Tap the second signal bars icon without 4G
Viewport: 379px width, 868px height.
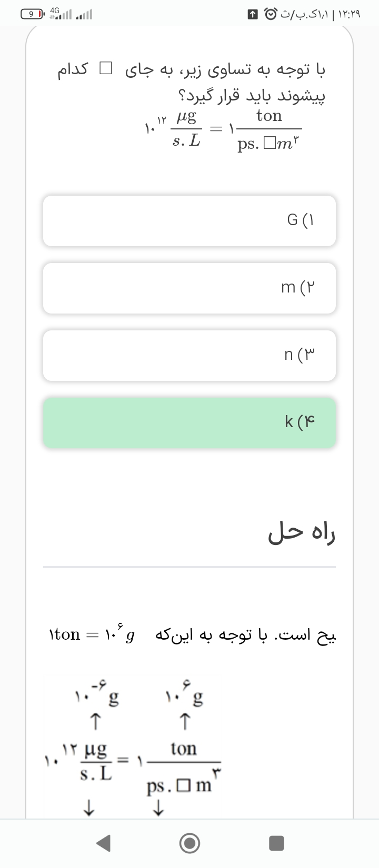[84, 15]
